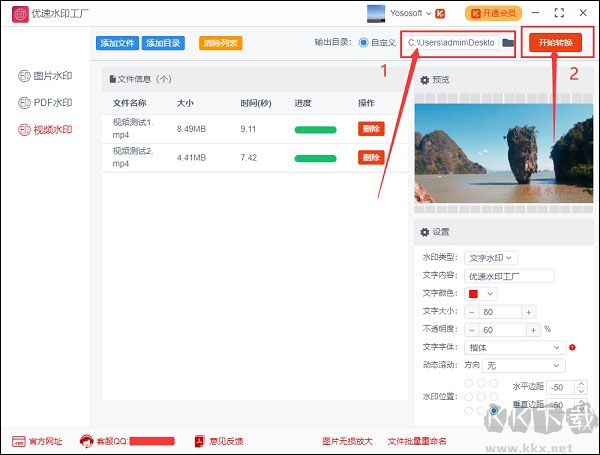Open the 水印类型 dropdown
The image size is (600, 455).
tap(491, 258)
